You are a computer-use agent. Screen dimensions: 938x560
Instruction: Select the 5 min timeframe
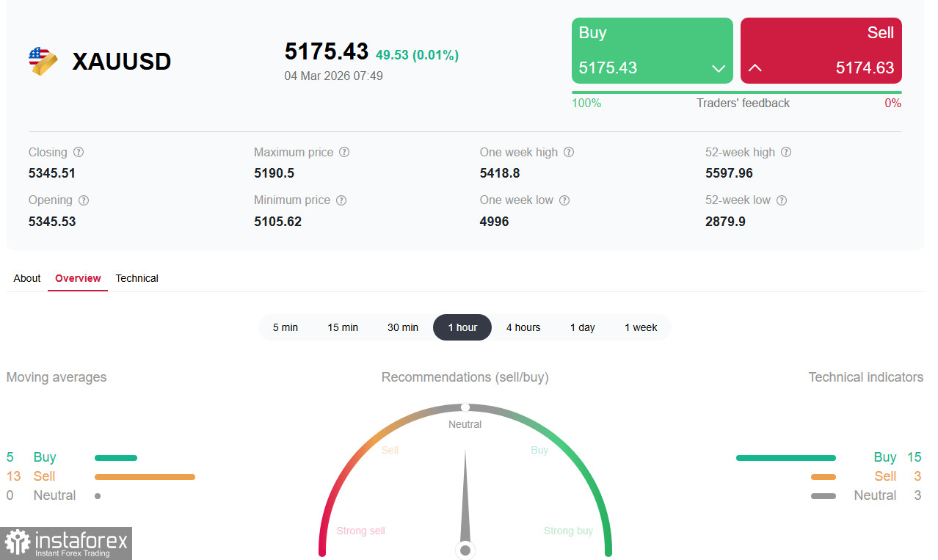coord(286,327)
